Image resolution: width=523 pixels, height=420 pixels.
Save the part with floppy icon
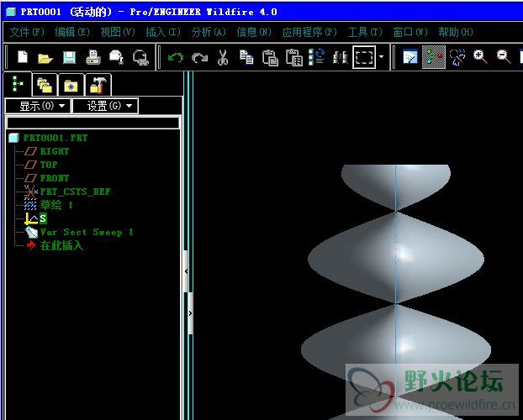click(69, 57)
